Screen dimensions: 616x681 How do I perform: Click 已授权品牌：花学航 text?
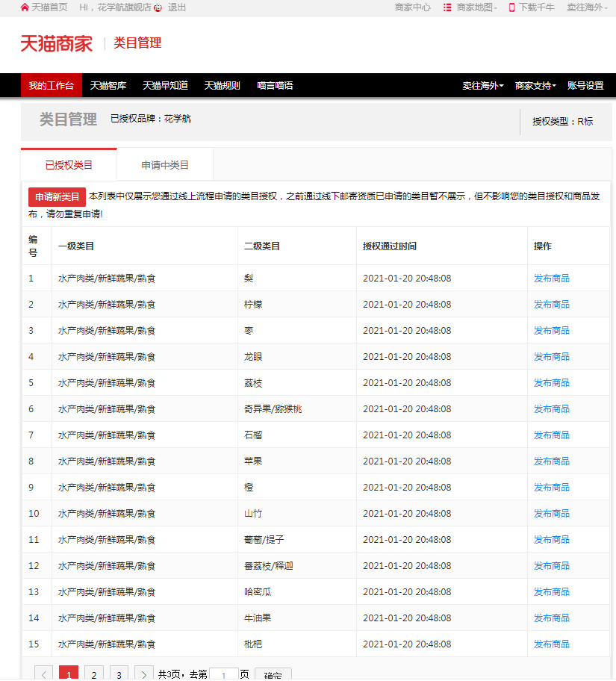(151, 119)
